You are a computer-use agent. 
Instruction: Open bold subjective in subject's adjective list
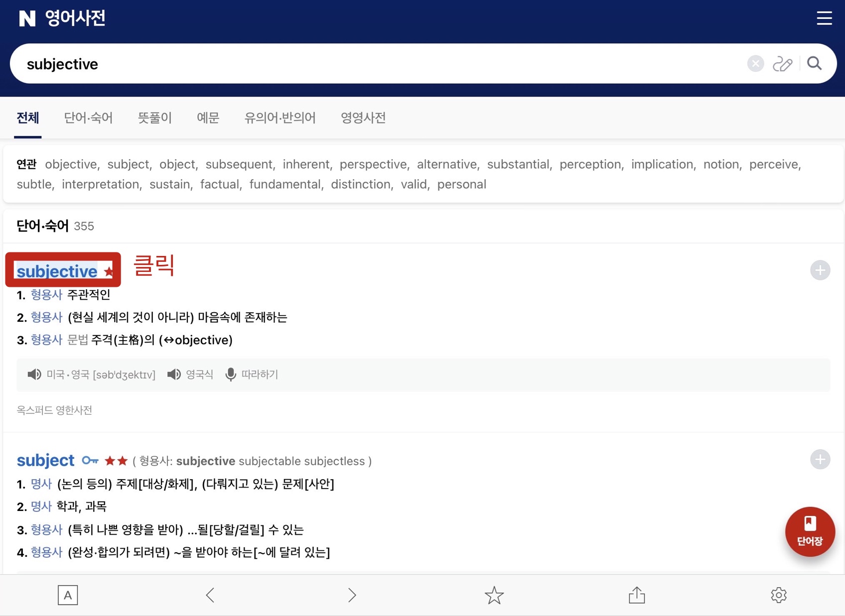206,461
